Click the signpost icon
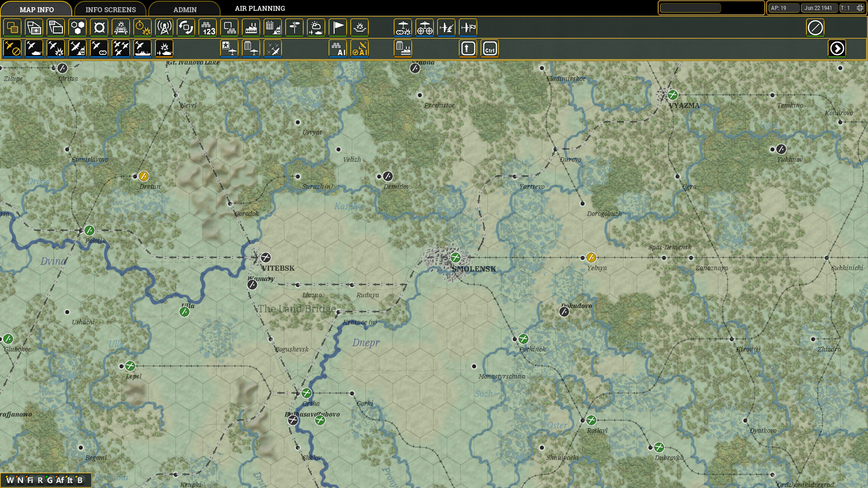 [294, 28]
